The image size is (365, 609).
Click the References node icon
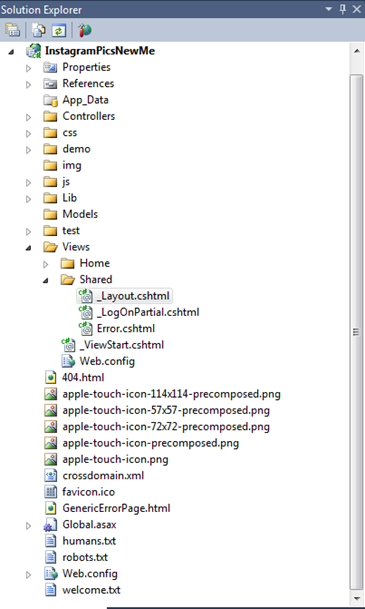[x=50, y=84]
